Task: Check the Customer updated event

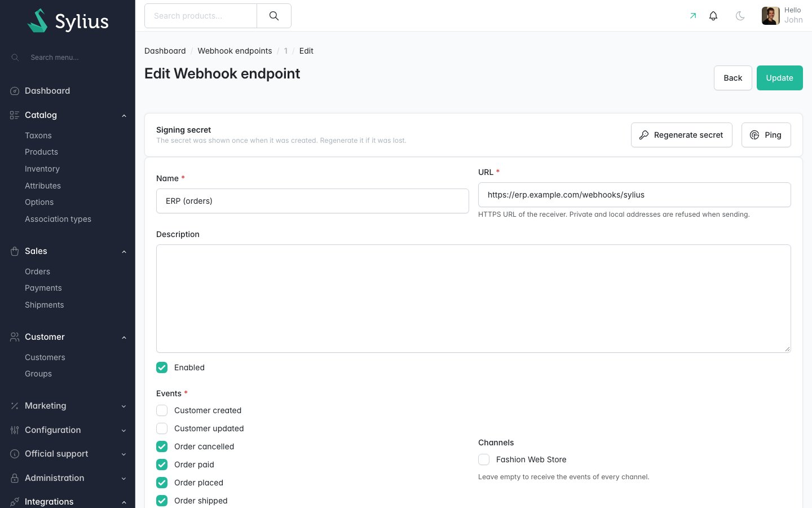Action: (x=162, y=428)
